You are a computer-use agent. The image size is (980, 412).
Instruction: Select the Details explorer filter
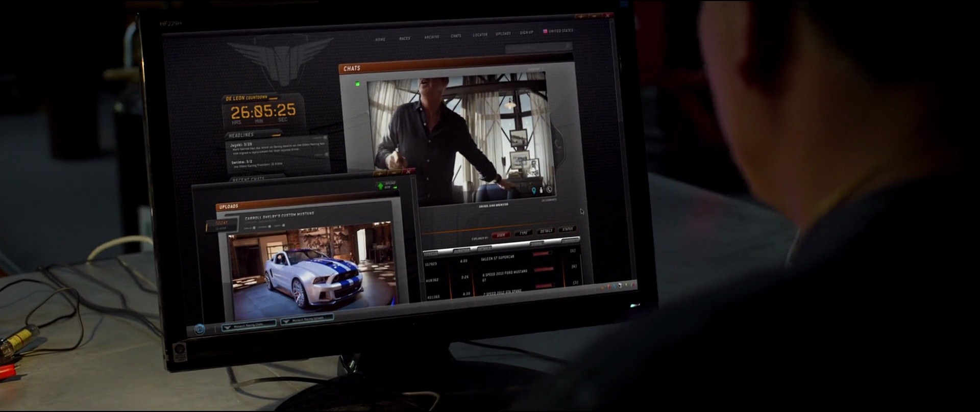pos(546,231)
